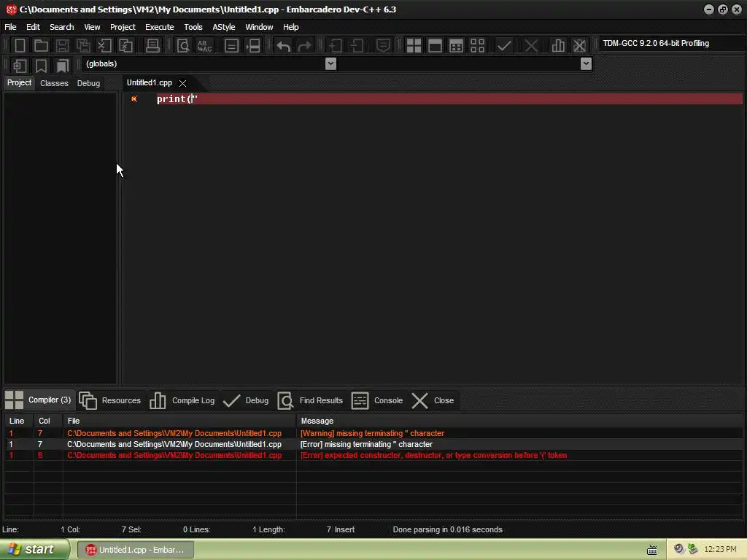Image resolution: width=747 pixels, height=560 pixels.
Task: Switch to the Project sidebar tab
Action: (19, 83)
